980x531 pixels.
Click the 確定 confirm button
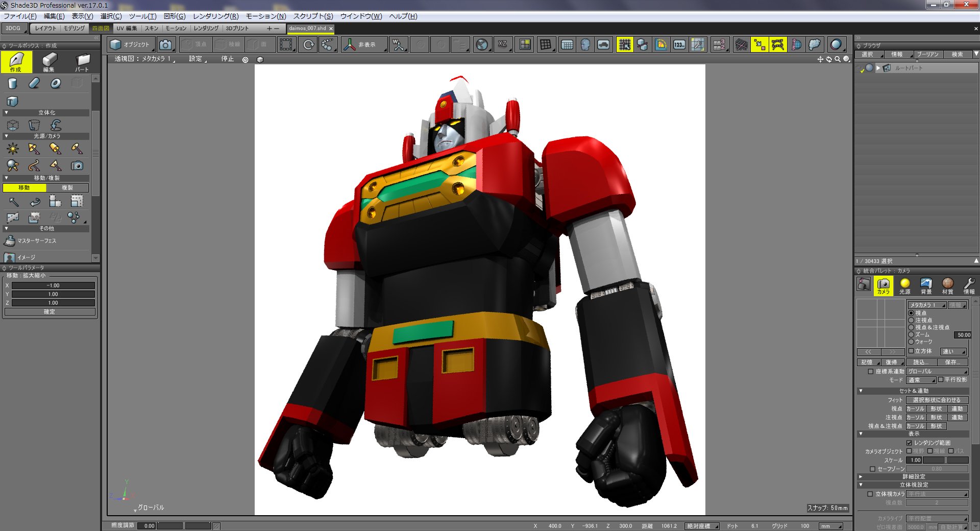point(50,311)
